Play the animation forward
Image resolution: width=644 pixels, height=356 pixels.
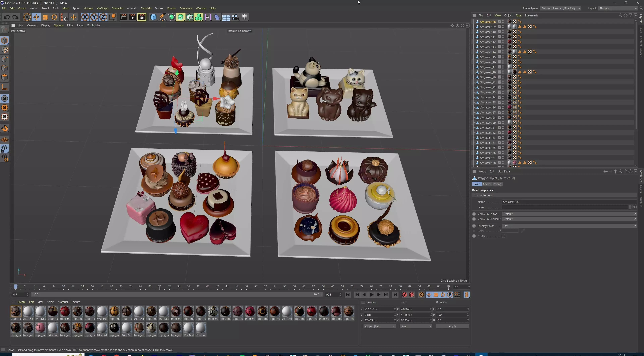click(371, 295)
